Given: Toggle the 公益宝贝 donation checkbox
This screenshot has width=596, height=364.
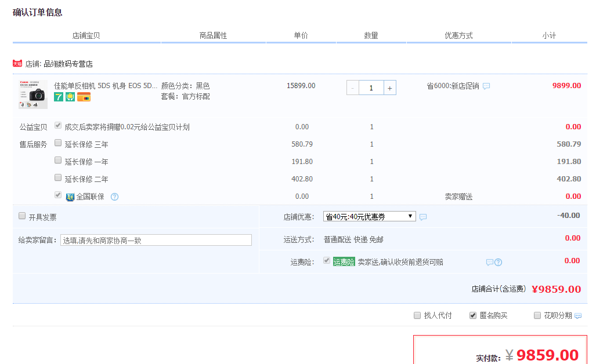Looking at the screenshot, I should tap(58, 125).
